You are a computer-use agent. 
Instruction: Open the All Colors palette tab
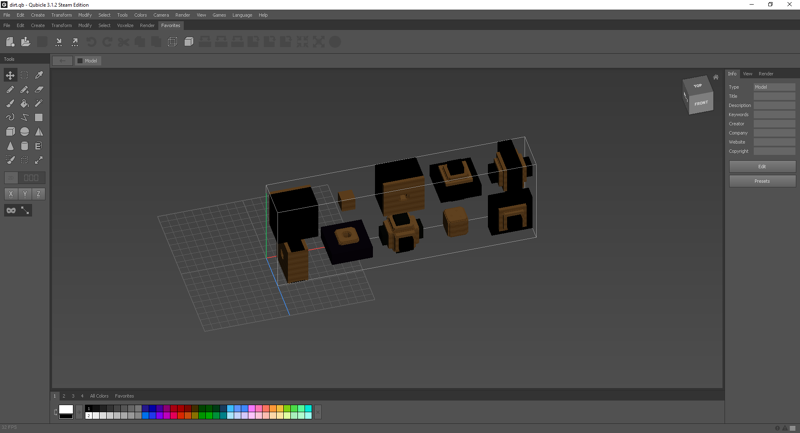(99, 396)
